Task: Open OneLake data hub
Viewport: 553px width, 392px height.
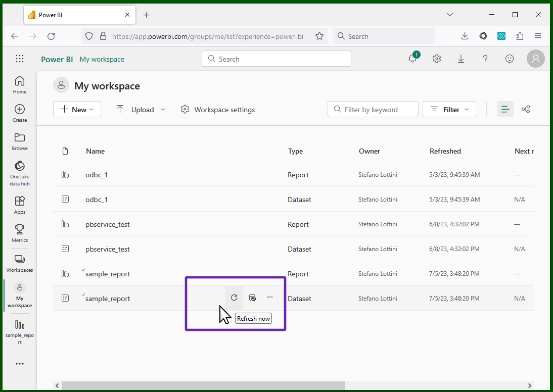Action: 20,173
